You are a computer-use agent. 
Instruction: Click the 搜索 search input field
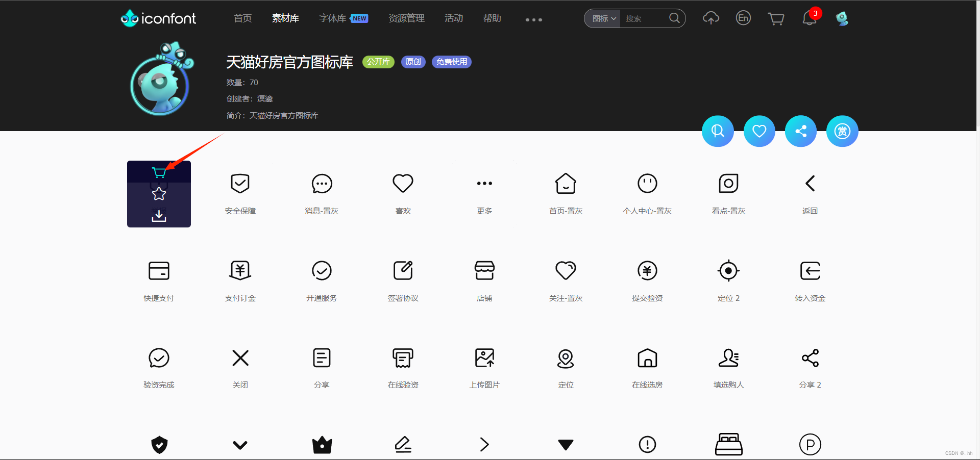(645, 19)
